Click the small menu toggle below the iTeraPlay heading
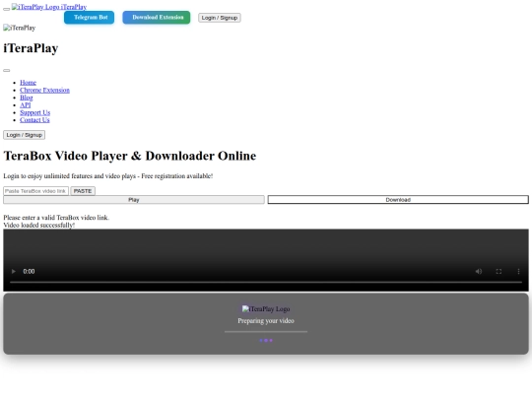 7,71
